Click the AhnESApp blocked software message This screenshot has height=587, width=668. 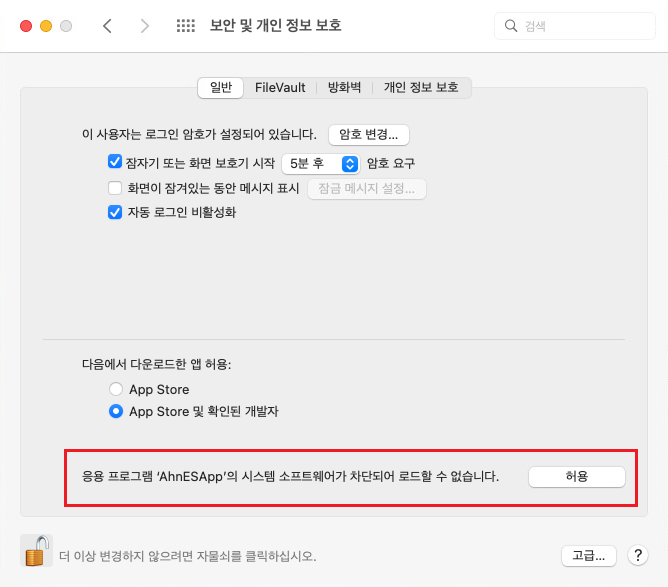tap(290, 476)
